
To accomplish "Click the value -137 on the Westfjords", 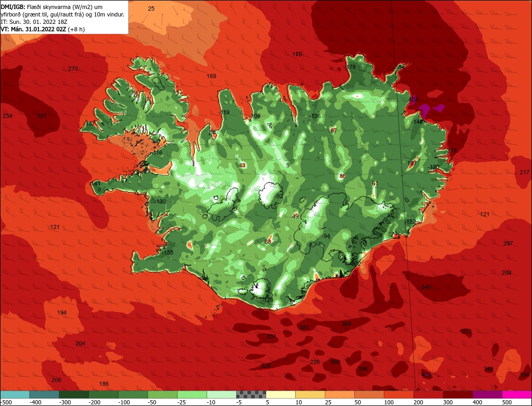I will tap(90, 124).
